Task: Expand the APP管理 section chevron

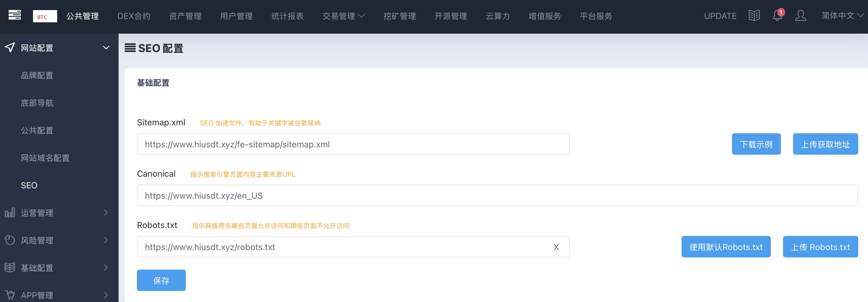Action: [106, 295]
